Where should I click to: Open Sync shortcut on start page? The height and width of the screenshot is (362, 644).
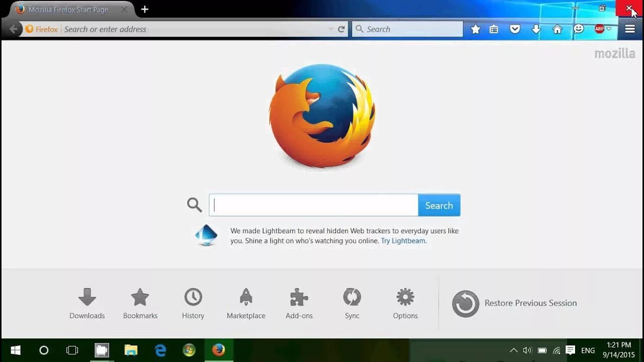pyautogui.click(x=352, y=304)
